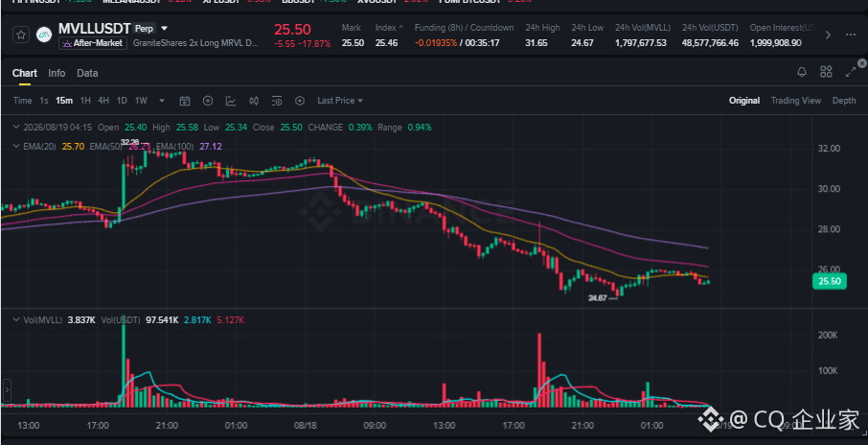
Task: Close the chart panel with X button
Action: coord(862,63)
